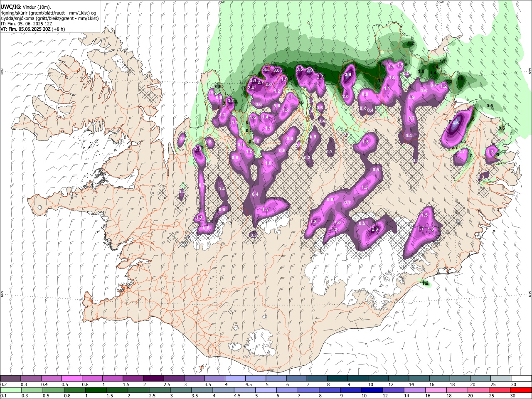This screenshot has height=399, width=532.
Task: Select the "UWC/IG: Vindur (10m)" title text
Action: pos(25,7)
